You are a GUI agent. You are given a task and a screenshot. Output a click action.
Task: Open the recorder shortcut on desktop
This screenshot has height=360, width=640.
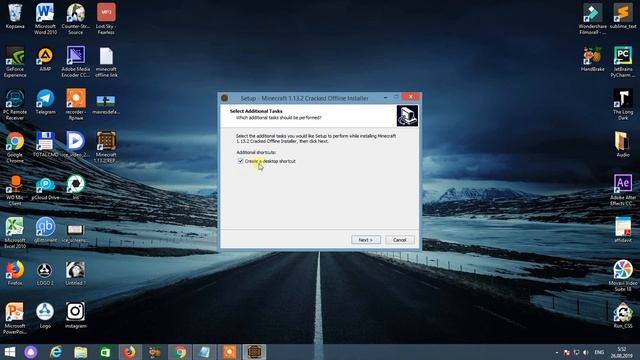76,105
